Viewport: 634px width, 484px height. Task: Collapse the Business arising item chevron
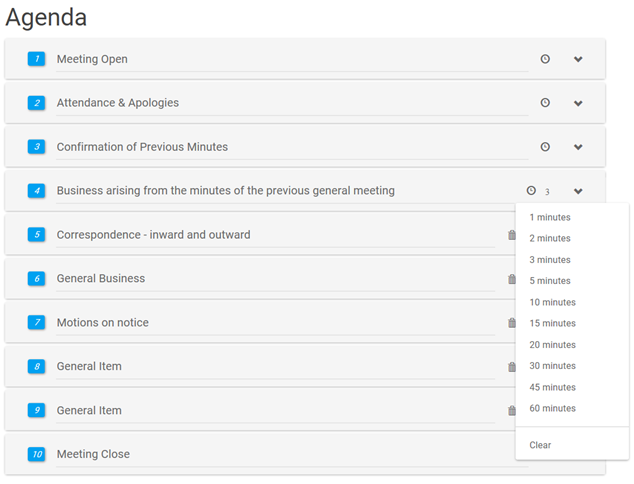coord(578,191)
